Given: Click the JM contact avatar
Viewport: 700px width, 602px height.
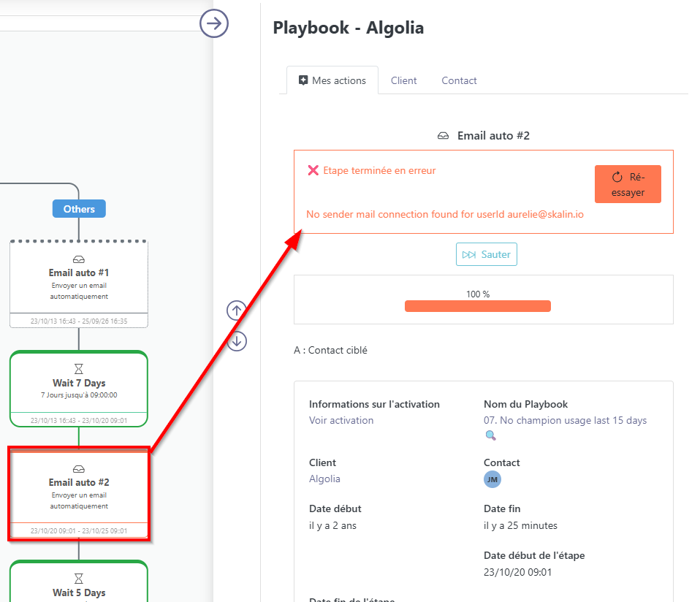Looking at the screenshot, I should (492, 479).
